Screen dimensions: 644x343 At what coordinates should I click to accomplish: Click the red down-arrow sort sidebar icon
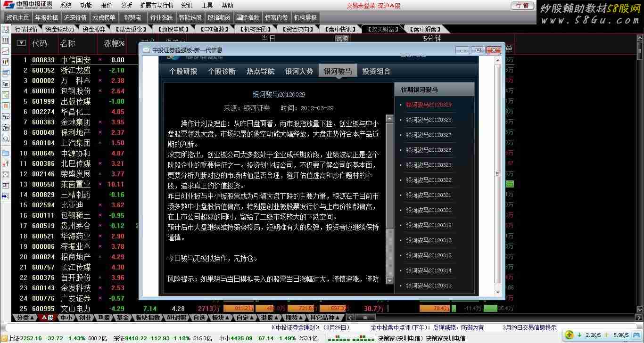[6, 163]
